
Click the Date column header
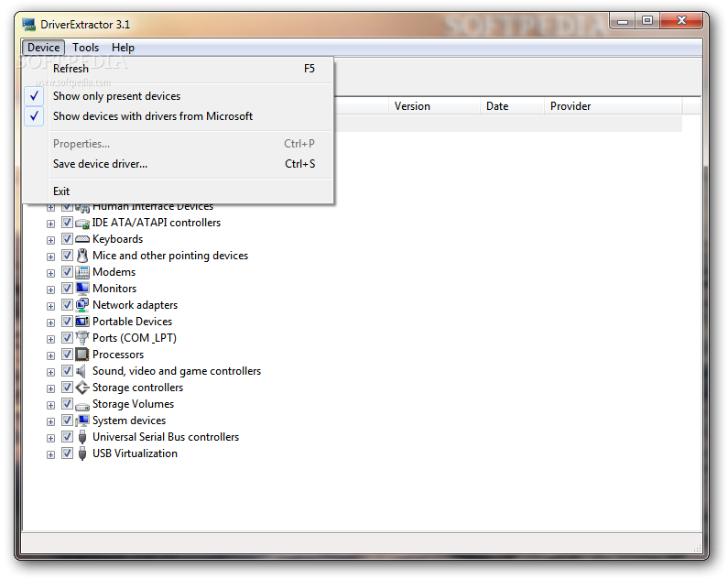coord(512,106)
